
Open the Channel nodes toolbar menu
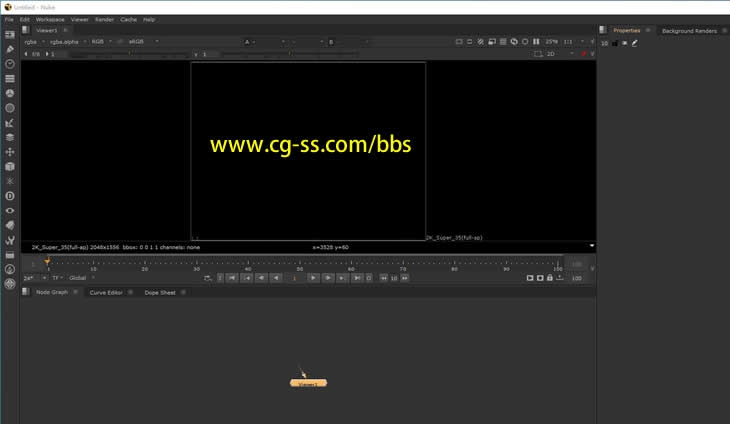point(10,79)
